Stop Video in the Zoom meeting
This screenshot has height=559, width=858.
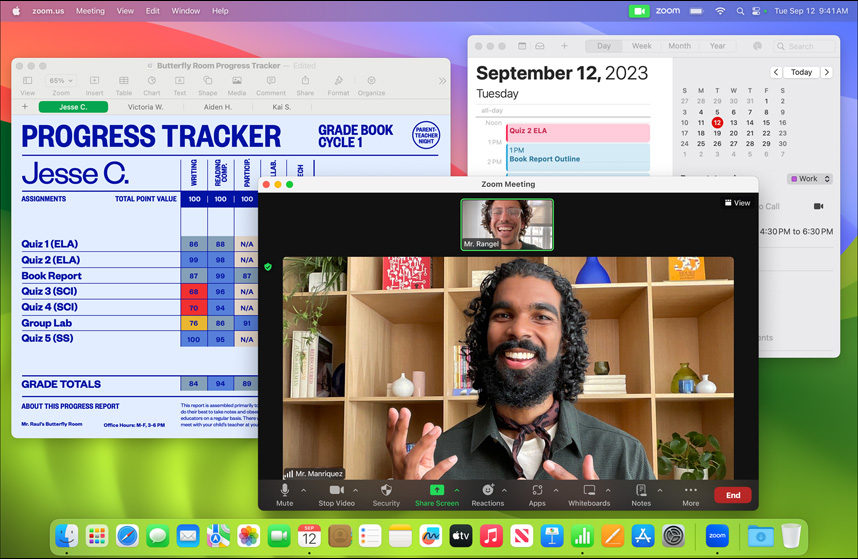[x=336, y=490]
